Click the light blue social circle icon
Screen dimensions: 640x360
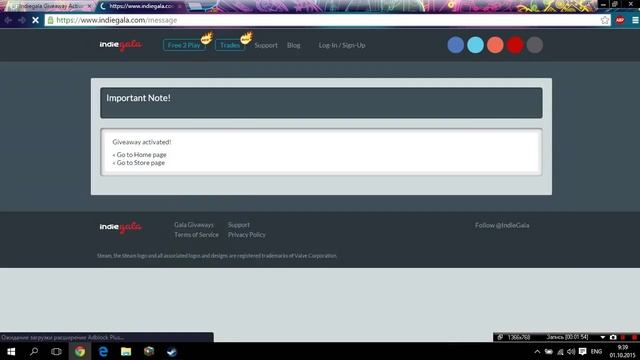pos(476,45)
